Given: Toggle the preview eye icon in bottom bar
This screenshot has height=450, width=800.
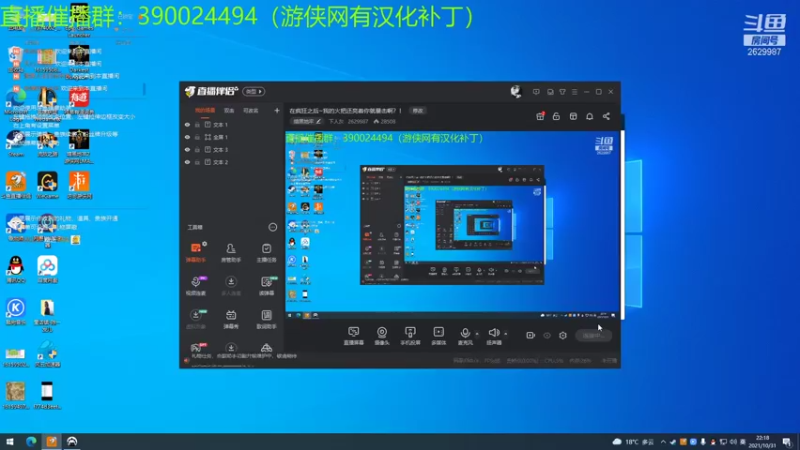Looking at the screenshot, I should (547, 335).
